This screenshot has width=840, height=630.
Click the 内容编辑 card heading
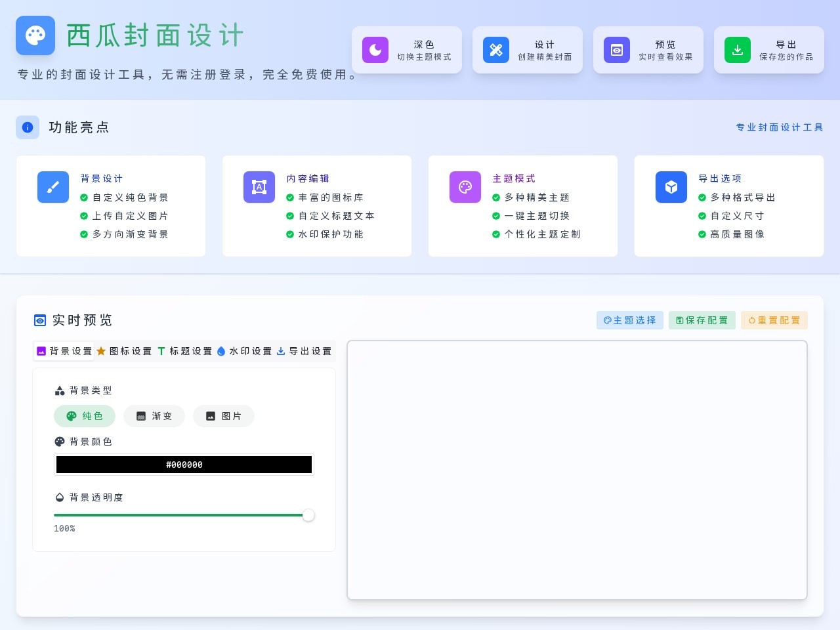pos(308,178)
